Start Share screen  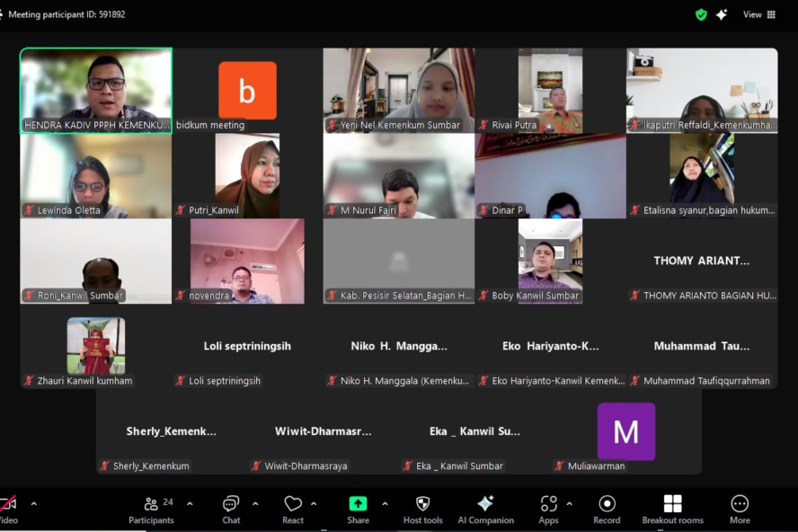(358, 509)
